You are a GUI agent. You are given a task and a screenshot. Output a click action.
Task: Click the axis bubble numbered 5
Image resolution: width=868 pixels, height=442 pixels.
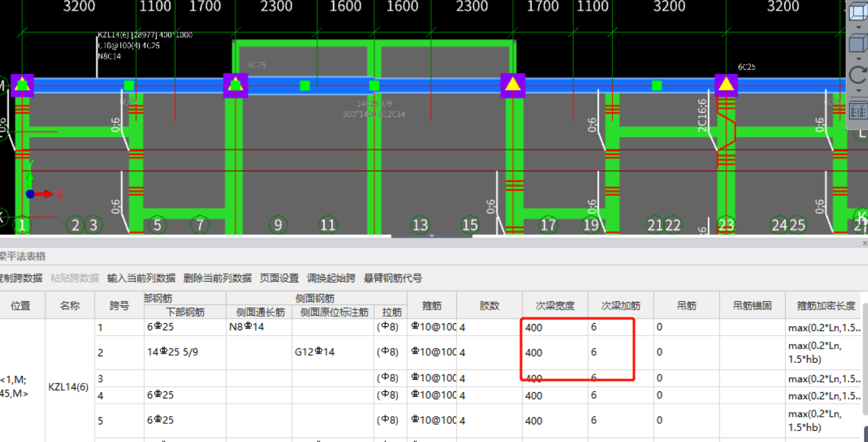point(157,225)
